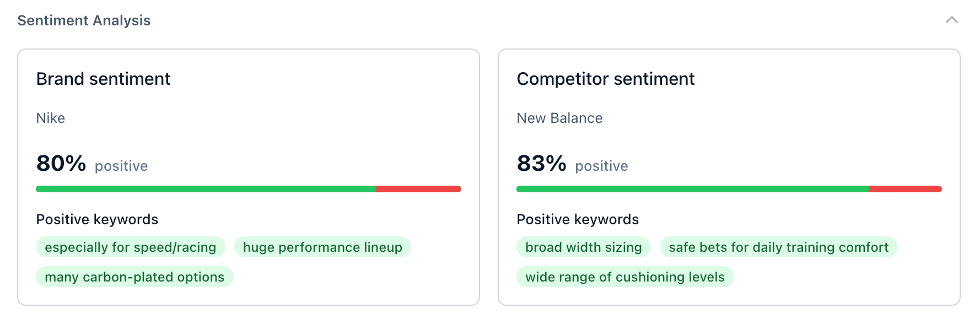Click the 'broad width sizing' keyword tag
The image size is (980, 319).
[584, 247]
